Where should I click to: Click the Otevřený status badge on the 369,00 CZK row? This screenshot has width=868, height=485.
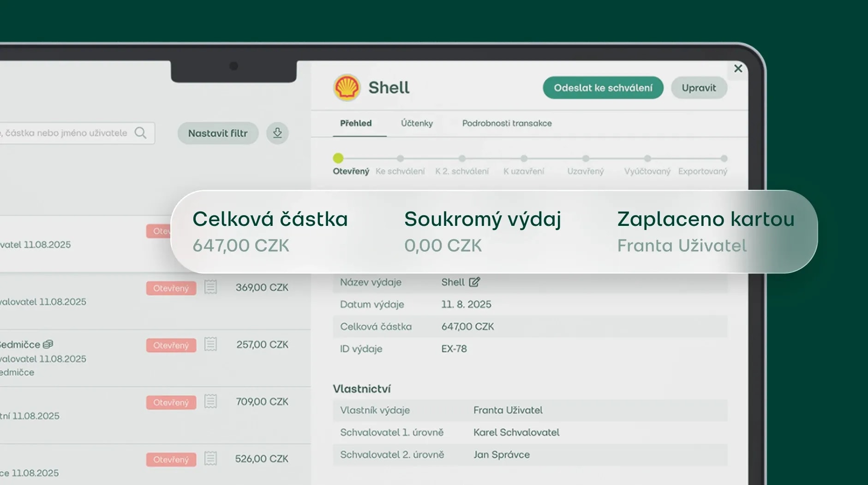coord(171,288)
